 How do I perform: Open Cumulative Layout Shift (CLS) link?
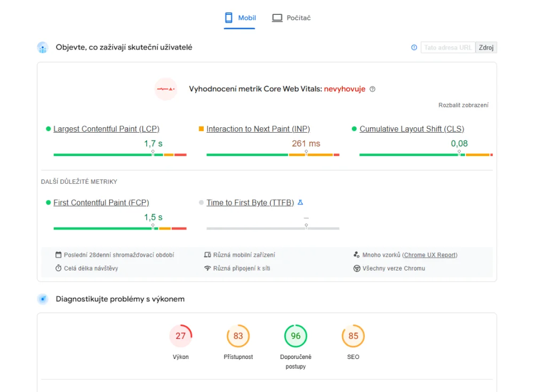pos(412,129)
